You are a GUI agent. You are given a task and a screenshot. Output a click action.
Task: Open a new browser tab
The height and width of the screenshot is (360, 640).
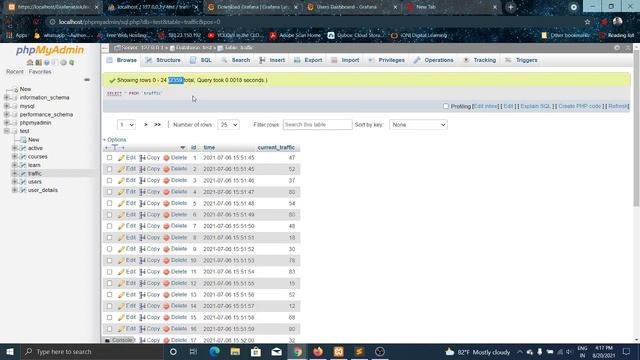[511, 7]
